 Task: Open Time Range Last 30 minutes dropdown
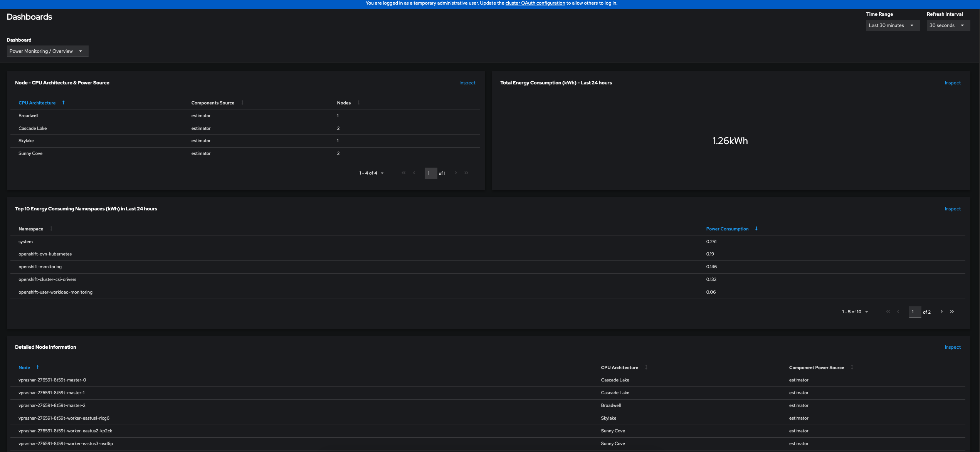click(x=892, y=25)
